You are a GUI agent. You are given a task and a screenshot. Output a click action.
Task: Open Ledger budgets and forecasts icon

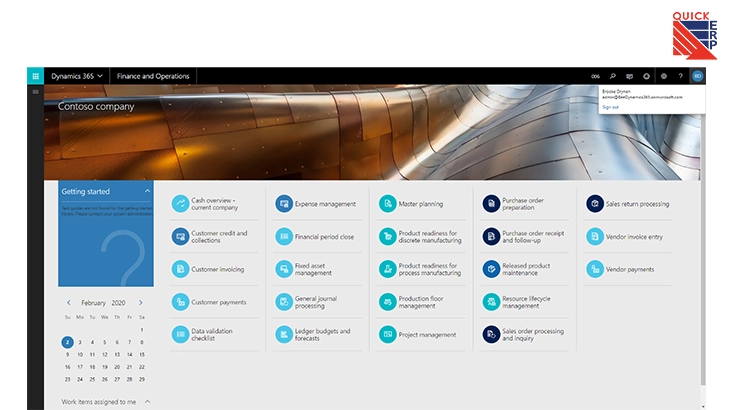284,334
